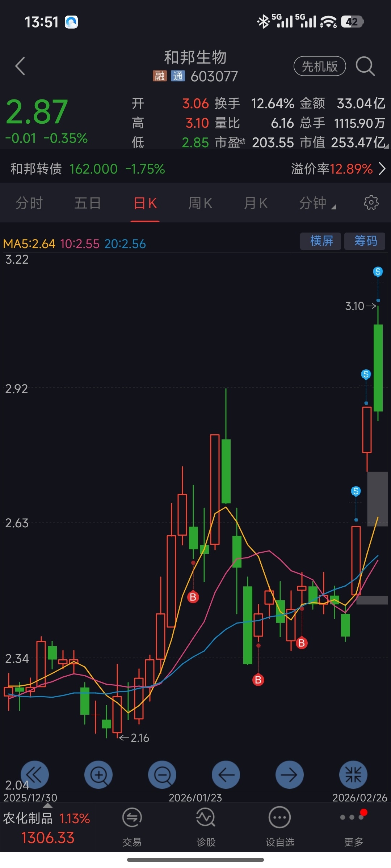391x868 pixels.
Task: Select the 日K tab
Action: pyautogui.click(x=145, y=203)
